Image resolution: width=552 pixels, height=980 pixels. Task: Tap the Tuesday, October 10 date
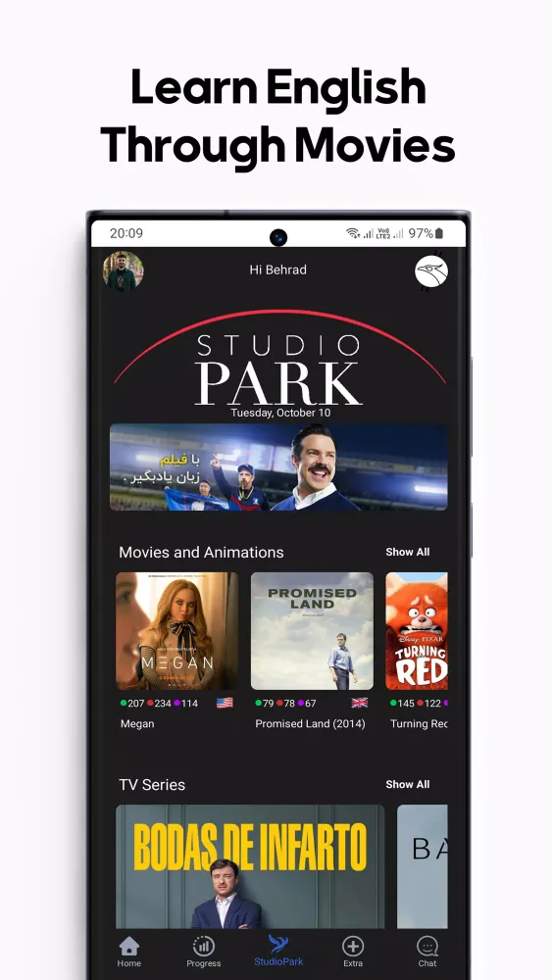[x=280, y=414]
